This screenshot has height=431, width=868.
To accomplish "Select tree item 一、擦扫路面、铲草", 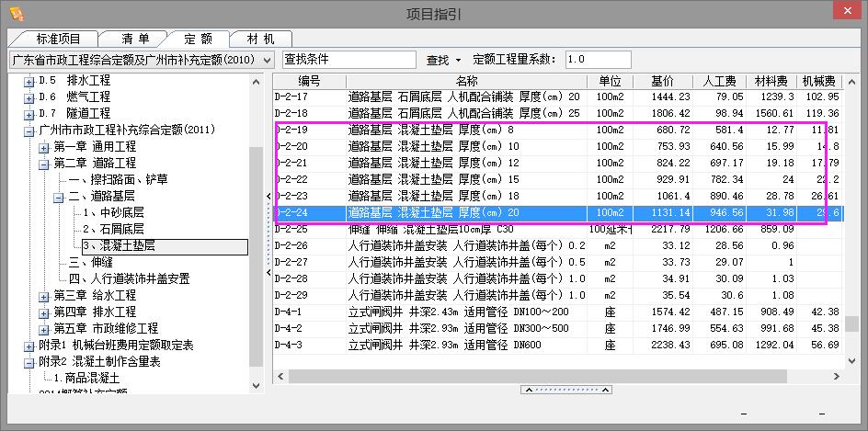I will [118, 180].
